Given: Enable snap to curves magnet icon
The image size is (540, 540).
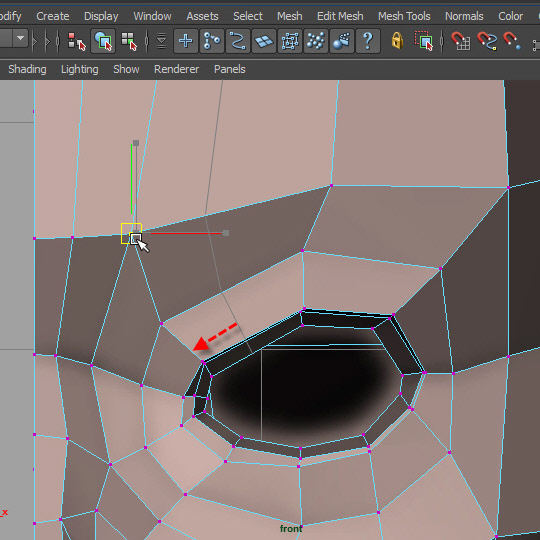Looking at the screenshot, I should point(487,41).
